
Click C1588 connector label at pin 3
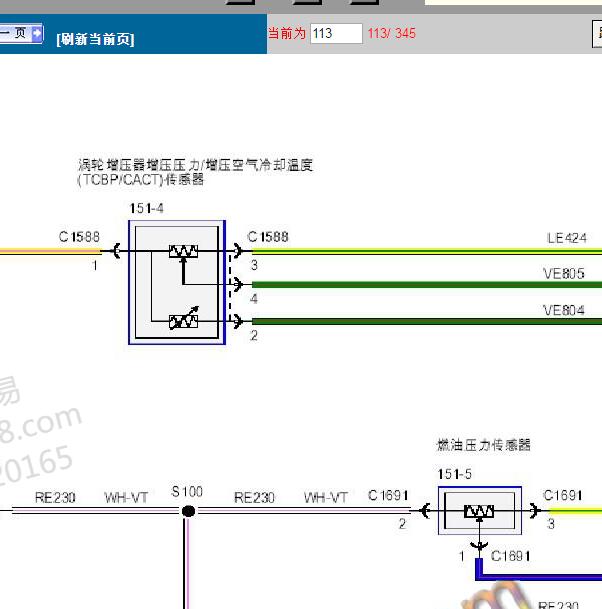coord(268,237)
